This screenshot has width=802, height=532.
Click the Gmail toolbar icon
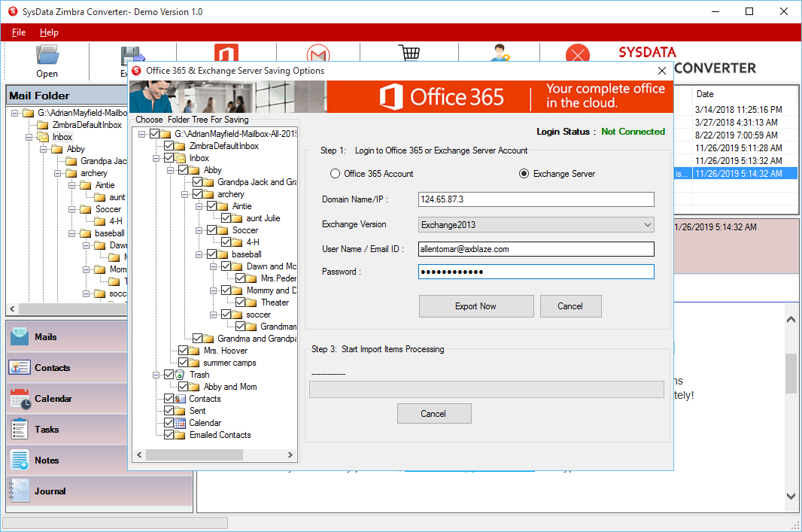[x=318, y=54]
